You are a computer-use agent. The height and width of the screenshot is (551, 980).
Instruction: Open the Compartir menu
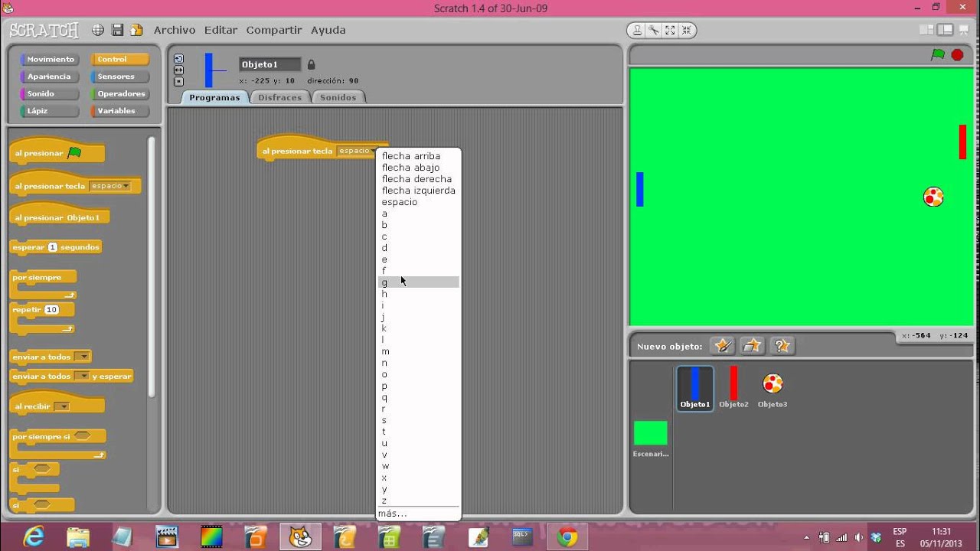pos(274,30)
